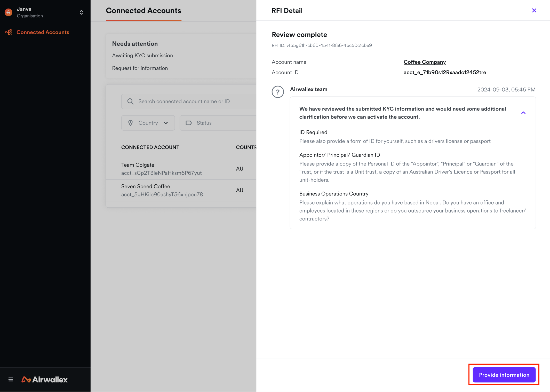
Task: Click Coffee Company account name link
Action: [x=425, y=61]
